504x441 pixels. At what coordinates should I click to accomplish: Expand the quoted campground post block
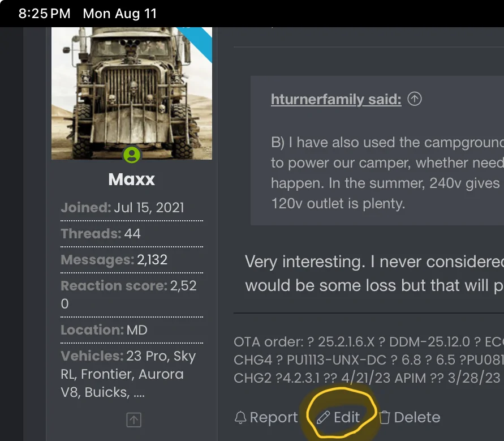tap(377, 151)
